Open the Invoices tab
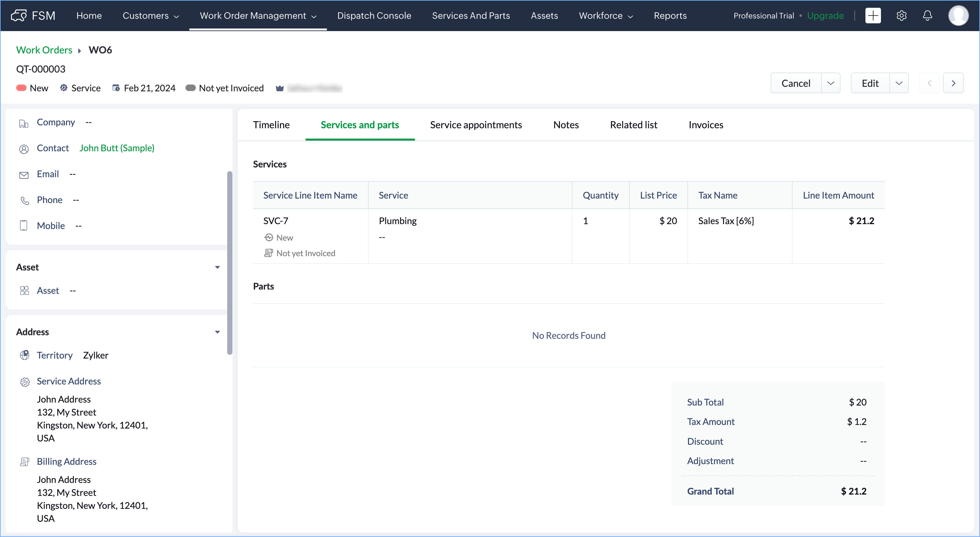This screenshot has width=980, height=537. (x=706, y=125)
